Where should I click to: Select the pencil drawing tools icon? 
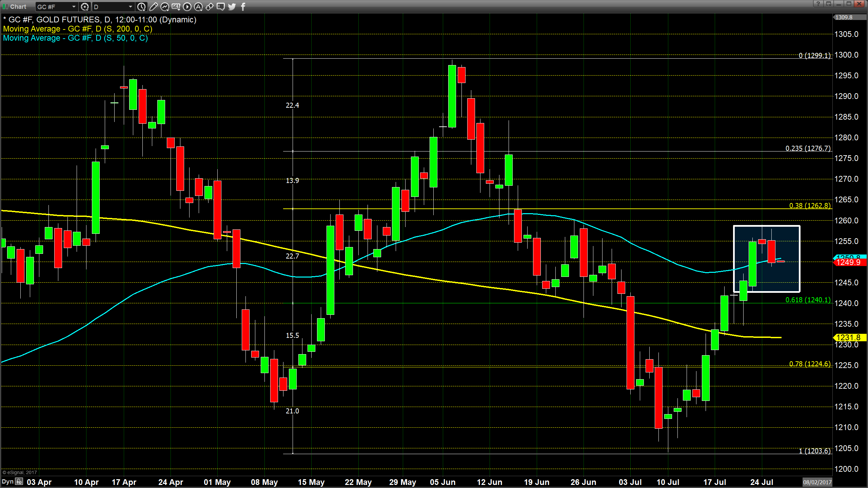[x=153, y=6]
